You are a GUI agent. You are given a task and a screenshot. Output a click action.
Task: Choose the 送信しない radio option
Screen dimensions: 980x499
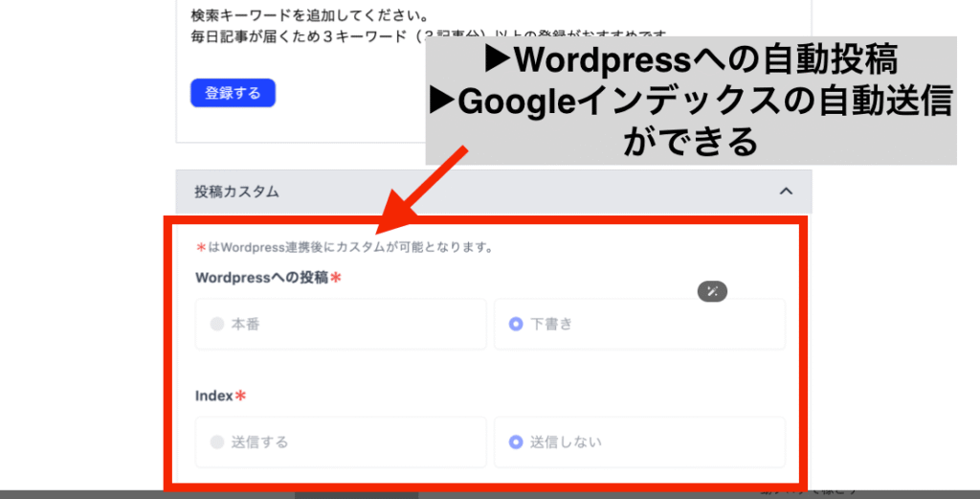(516, 442)
